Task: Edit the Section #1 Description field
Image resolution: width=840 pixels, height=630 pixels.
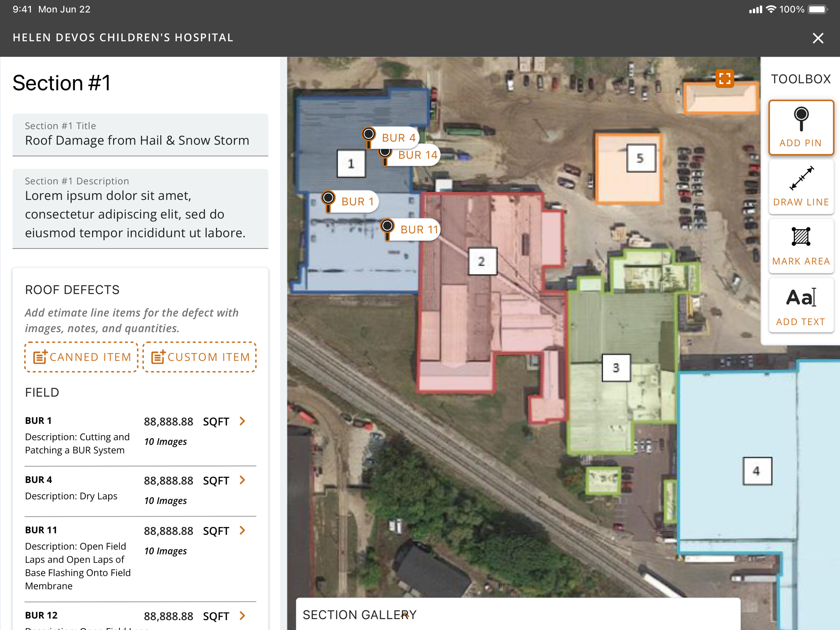Action: point(140,209)
